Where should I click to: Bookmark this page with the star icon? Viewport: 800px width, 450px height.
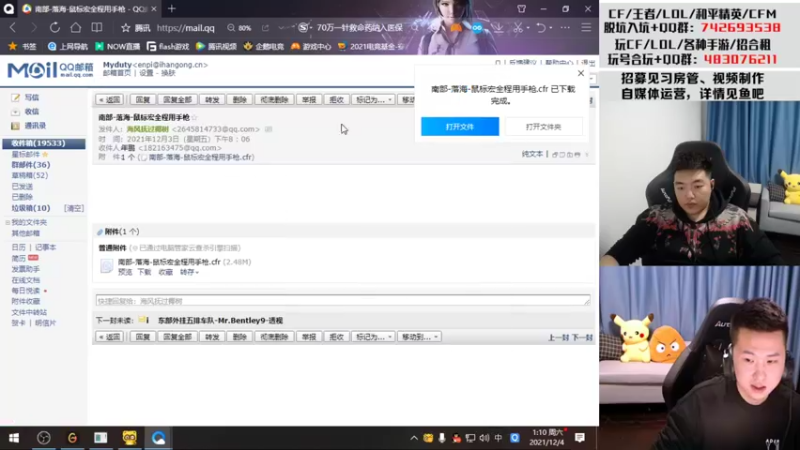(126, 28)
